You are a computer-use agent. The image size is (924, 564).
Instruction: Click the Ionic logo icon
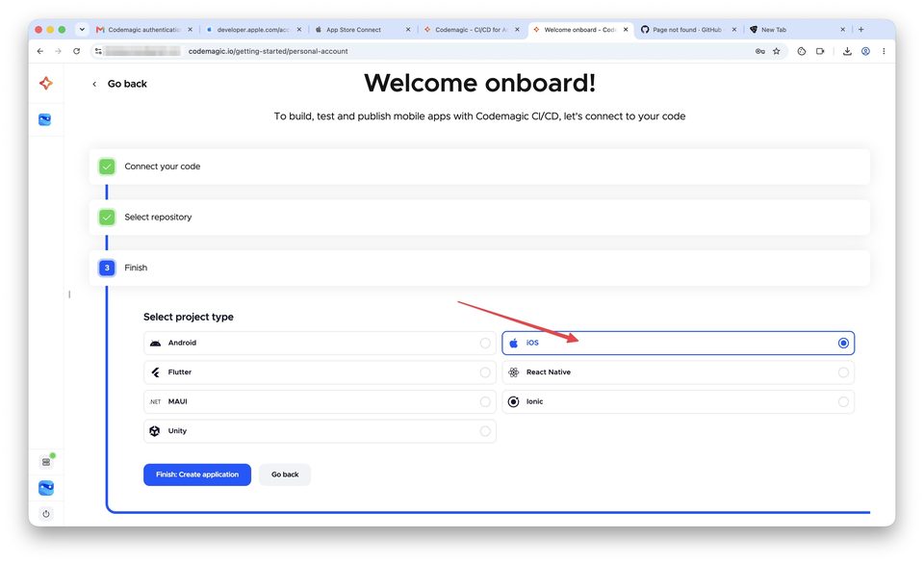514,402
